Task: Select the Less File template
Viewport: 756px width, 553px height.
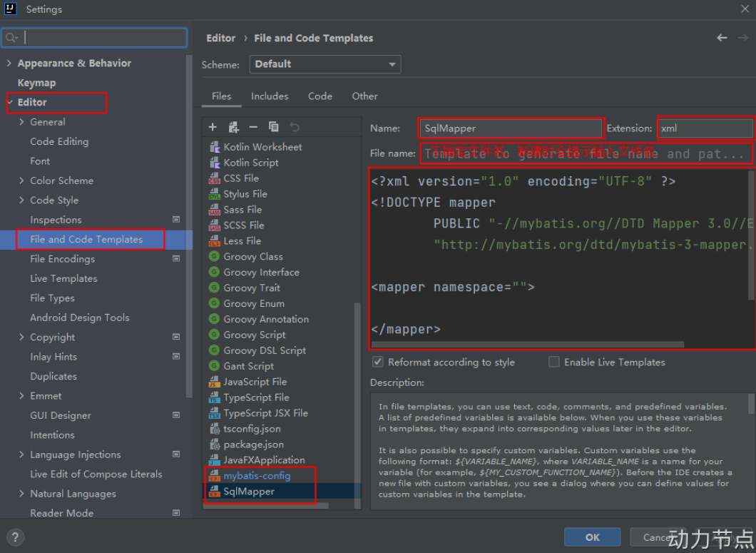Action: pos(242,240)
